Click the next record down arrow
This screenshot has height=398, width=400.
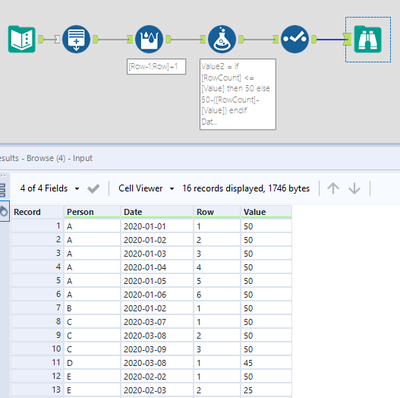tap(354, 188)
